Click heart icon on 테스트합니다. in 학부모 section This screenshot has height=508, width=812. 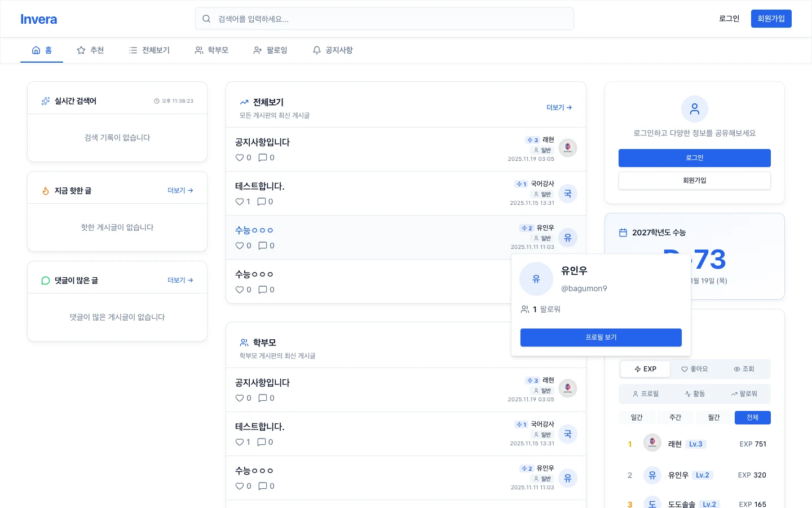240,443
